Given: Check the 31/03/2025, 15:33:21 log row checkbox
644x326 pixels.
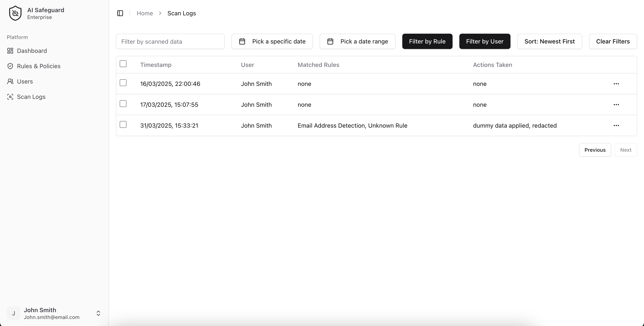Looking at the screenshot, I should pyautogui.click(x=123, y=125).
